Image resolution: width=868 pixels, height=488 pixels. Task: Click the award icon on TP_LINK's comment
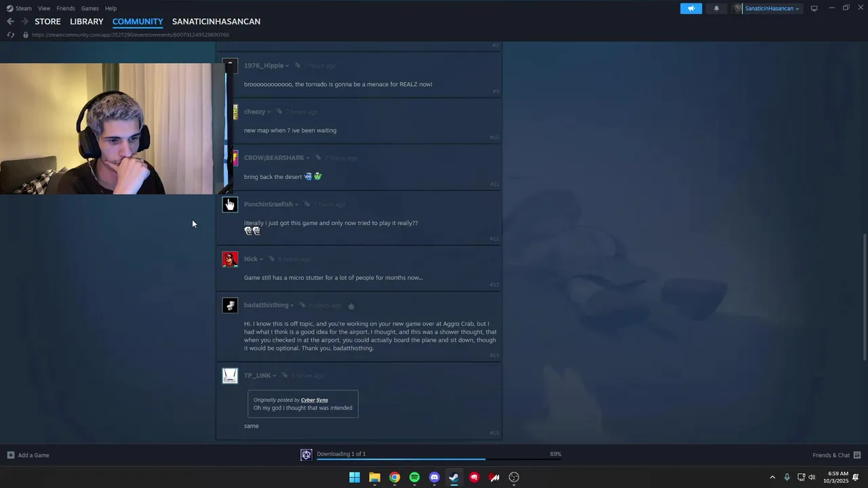(x=285, y=375)
